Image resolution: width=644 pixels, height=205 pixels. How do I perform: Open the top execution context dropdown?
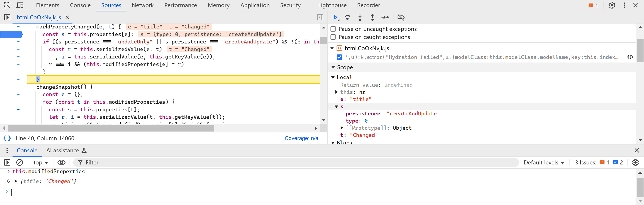click(x=40, y=163)
